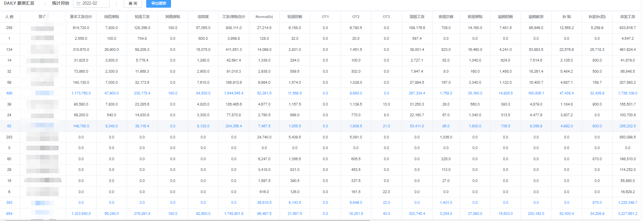The width and height of the screenshot is (644, 221).
Task: Click the 夜班津贴 column header
Action: tap(475, 17)
